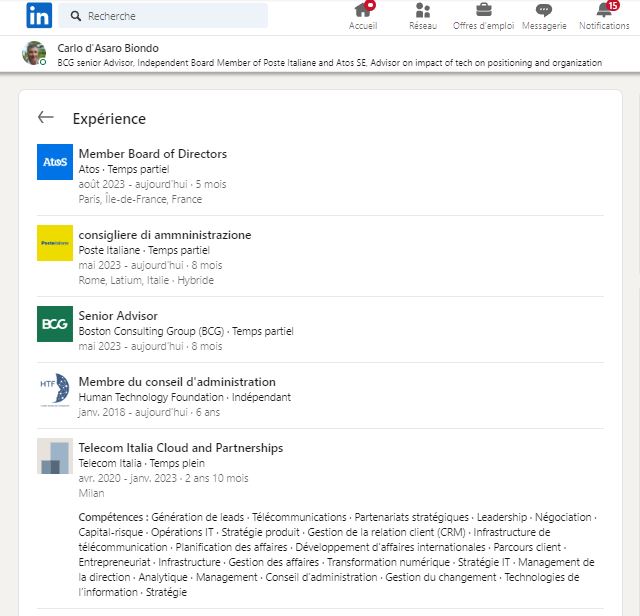
Task: Click "Atos · Temps partiel" line
Action: pos(124,169)
